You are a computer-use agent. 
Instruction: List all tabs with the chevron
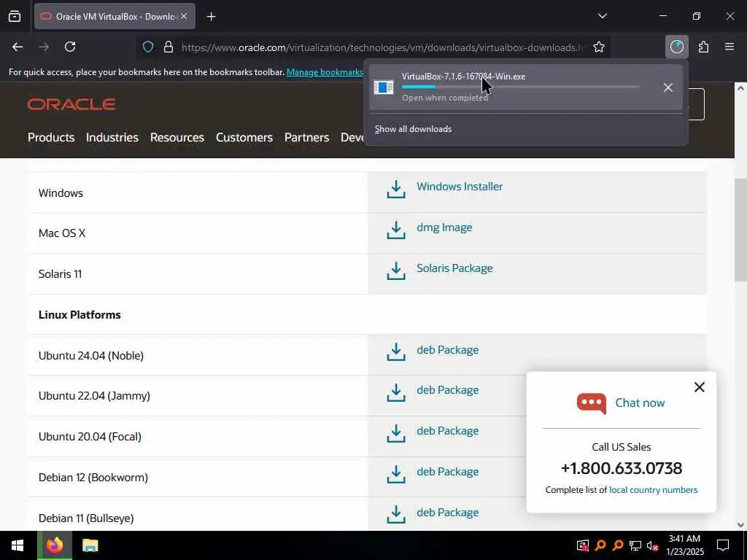click(602, 16)
